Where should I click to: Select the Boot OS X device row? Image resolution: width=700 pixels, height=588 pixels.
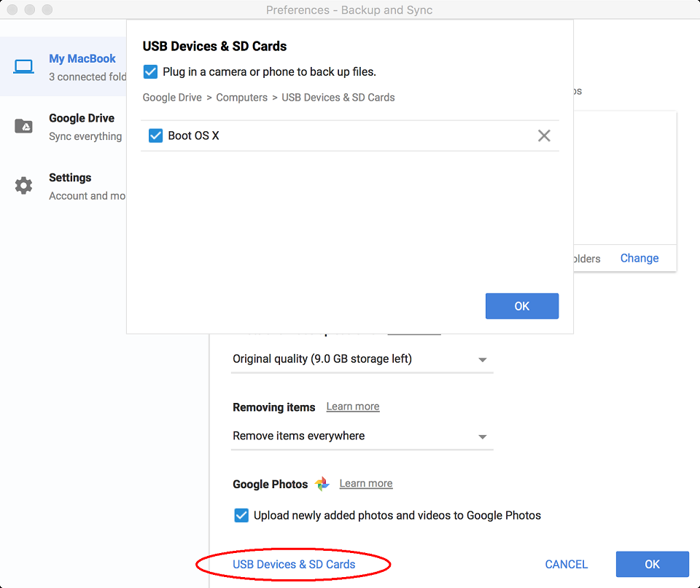[349, 136]
